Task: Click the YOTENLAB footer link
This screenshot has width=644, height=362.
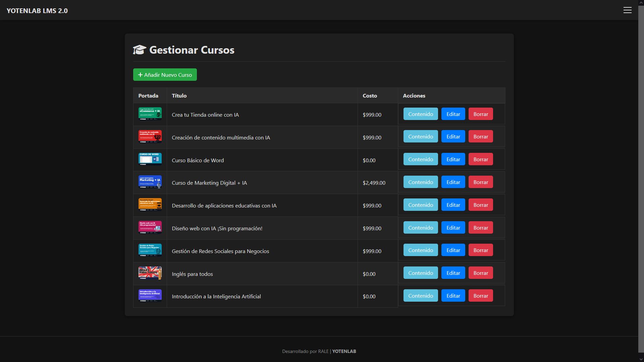Action: tap(344, 351)
